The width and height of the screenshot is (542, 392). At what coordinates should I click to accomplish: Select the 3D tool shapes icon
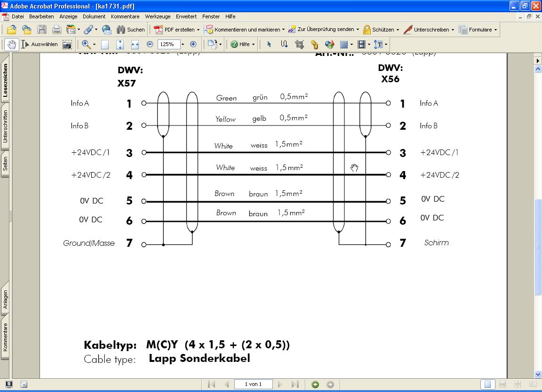(x=330, y=44)
